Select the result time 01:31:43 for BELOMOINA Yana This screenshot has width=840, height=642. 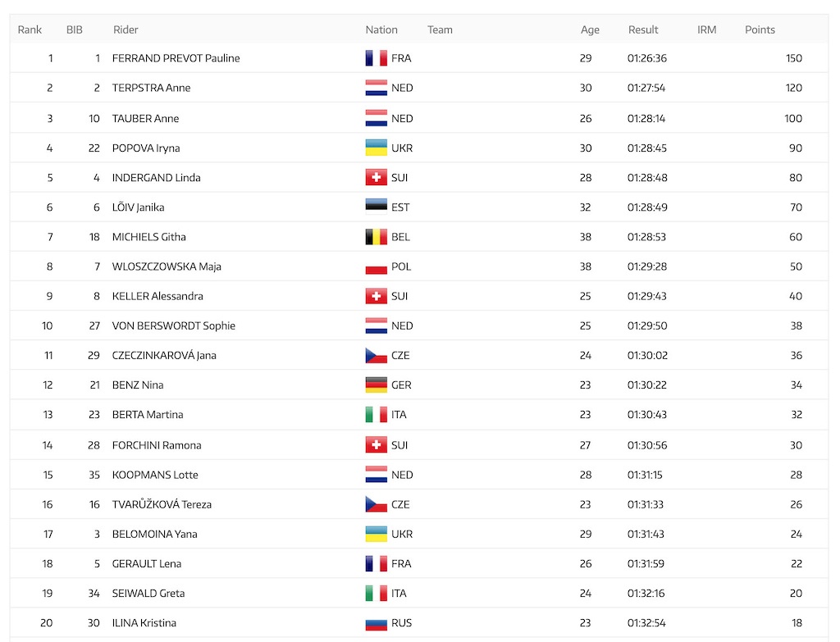point(646,534)
